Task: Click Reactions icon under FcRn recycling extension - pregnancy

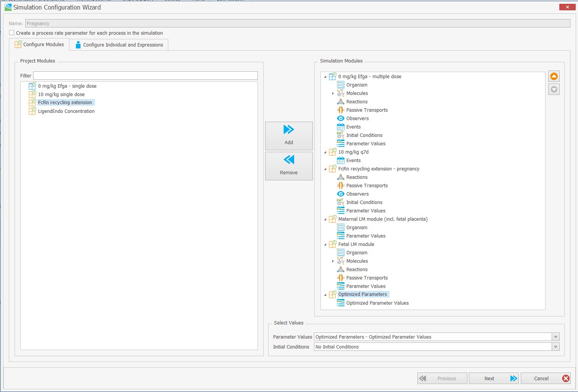Action: [341, 177]
